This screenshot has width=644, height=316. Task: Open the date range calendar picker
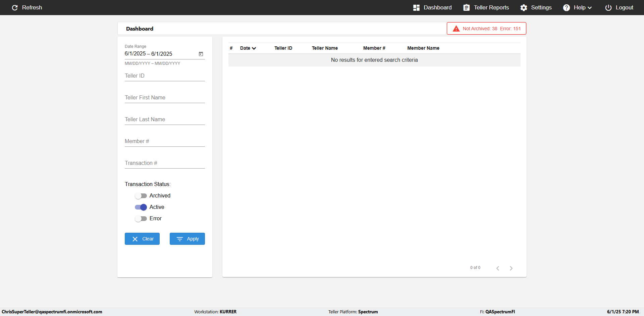201,54
